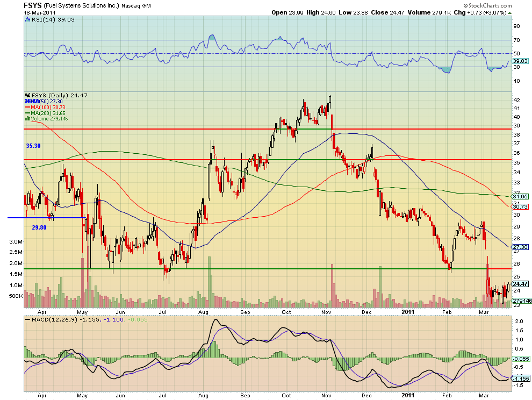
Task: Click the boxed -0.055 MACD histogram label
Action: [521, 359]
